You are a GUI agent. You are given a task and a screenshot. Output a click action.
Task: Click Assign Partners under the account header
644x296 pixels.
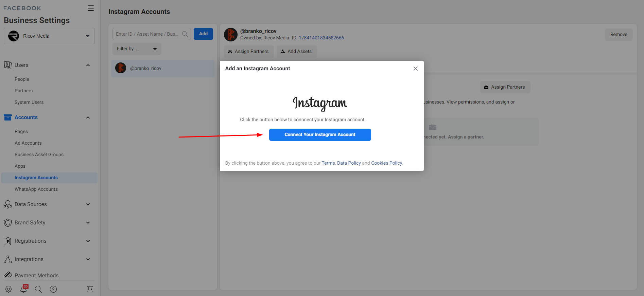(249, 52)
